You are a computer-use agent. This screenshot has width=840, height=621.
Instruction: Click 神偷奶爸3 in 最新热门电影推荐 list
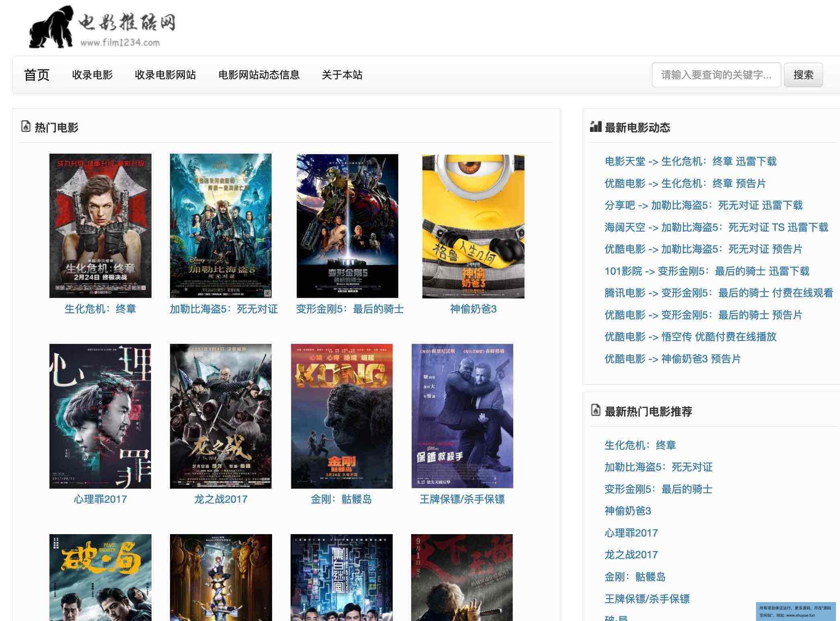[628, 511]
